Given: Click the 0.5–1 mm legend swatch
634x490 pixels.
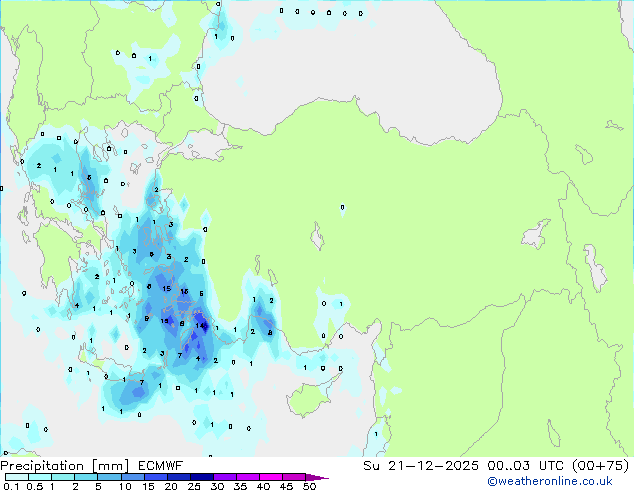Looking at the screenshot, I should click(x=40, y=477).
